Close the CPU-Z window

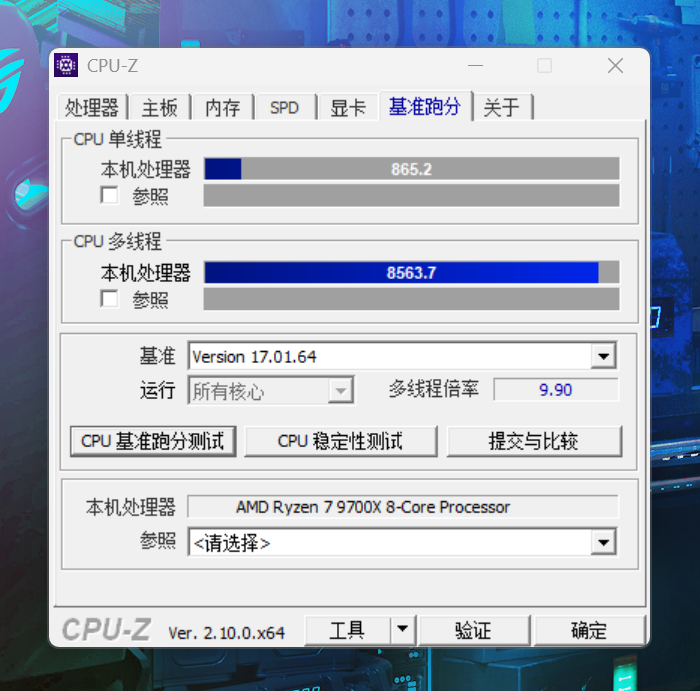tap(616, 66)
